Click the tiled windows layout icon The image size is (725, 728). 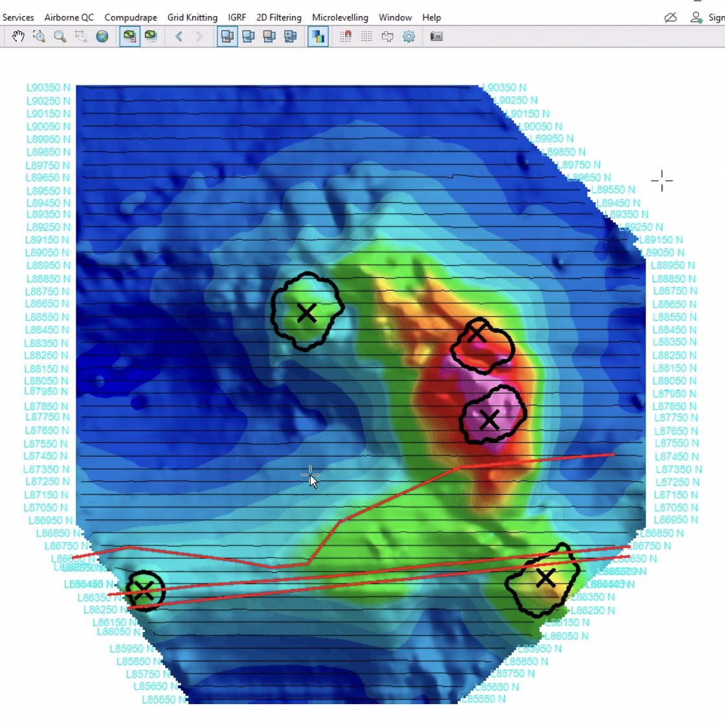pos(291,36)
